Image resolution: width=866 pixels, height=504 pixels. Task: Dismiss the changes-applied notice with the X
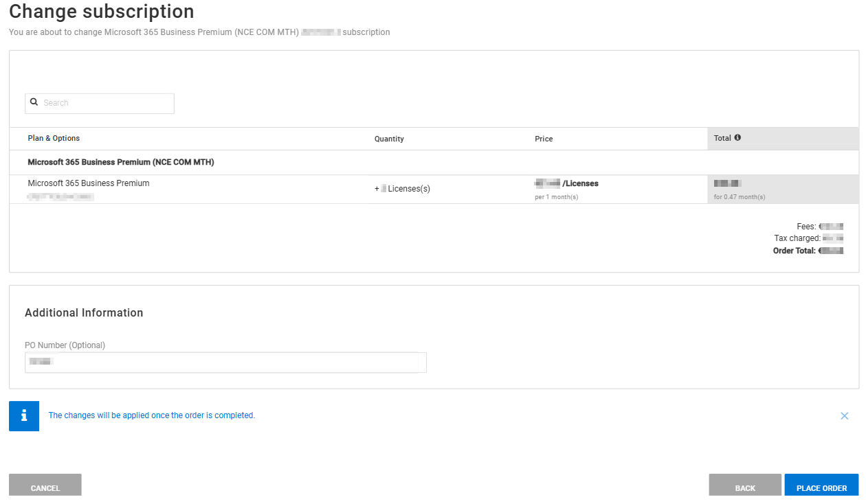845,415
